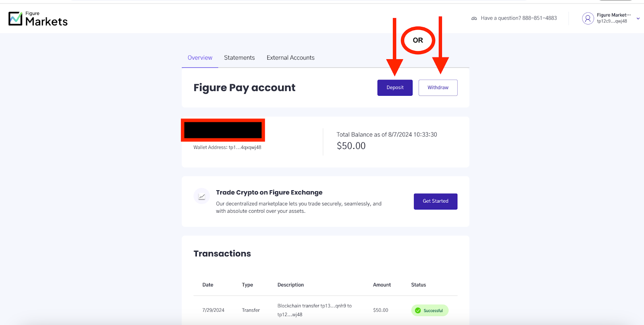The image size is (644, 325).
Task: Click the Figure Markets checkmark logo icon
Action: point(15,19)
